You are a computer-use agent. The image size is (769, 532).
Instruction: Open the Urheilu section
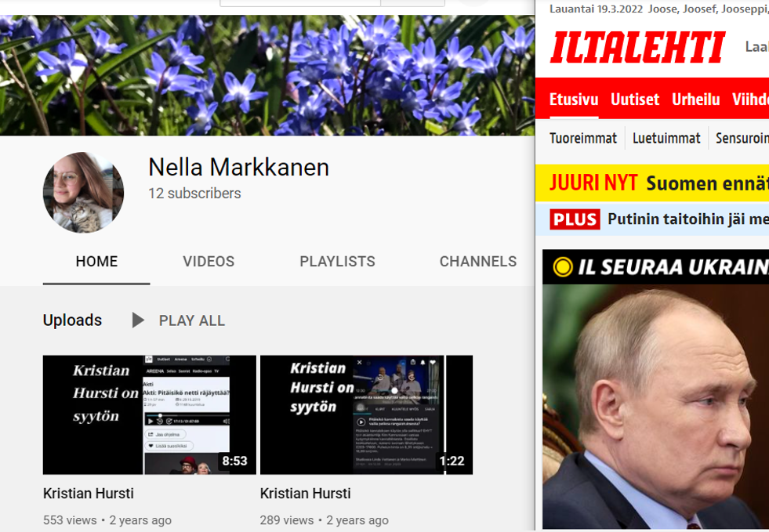click(696, 100)
